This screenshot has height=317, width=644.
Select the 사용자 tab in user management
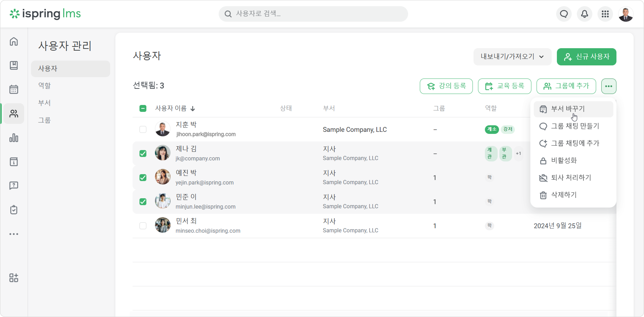[x=71, y=69]
